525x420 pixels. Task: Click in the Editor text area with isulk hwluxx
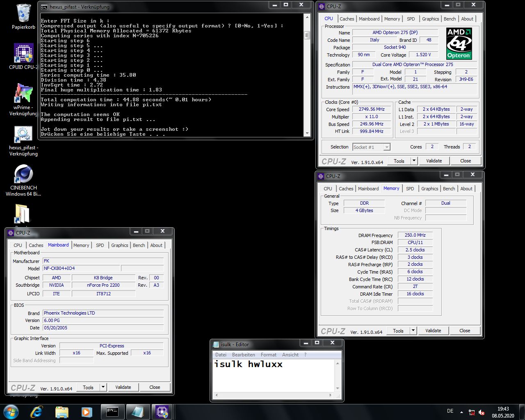pyautogui.click(x=274, y=375)
